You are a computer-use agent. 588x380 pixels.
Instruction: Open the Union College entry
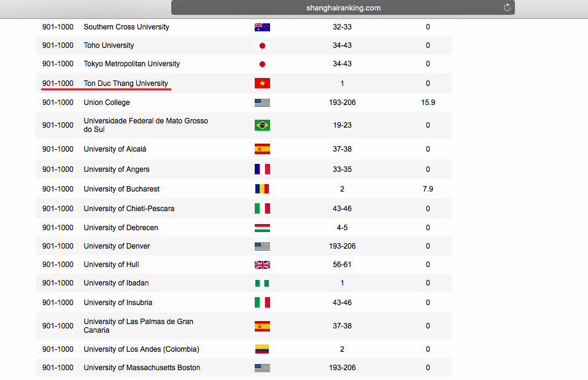[107, 103]
